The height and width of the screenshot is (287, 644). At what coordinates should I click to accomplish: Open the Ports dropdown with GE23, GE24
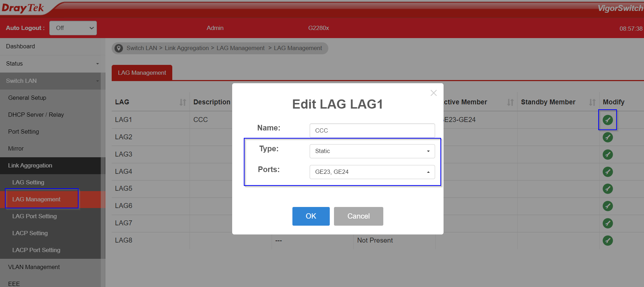372,172
